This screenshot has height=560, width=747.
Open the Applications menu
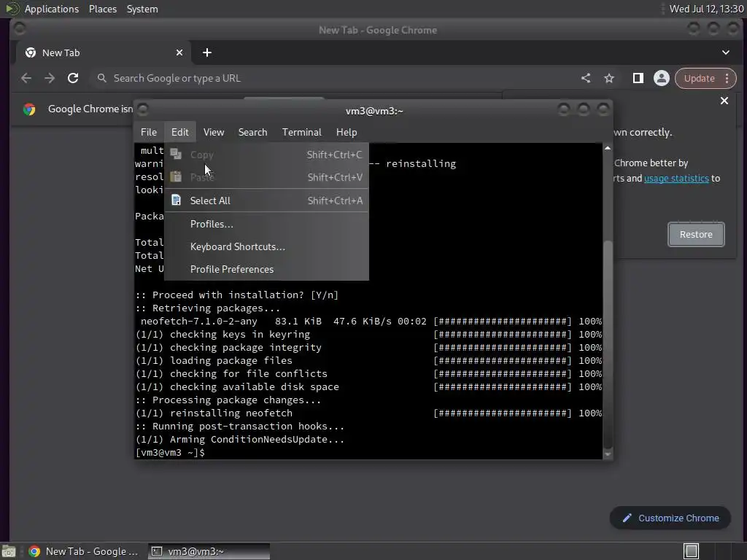[x=52, y=9]
